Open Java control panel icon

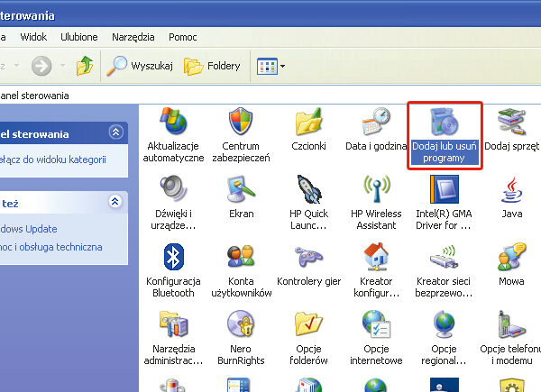pyautogui.click(x=511, y=192)
